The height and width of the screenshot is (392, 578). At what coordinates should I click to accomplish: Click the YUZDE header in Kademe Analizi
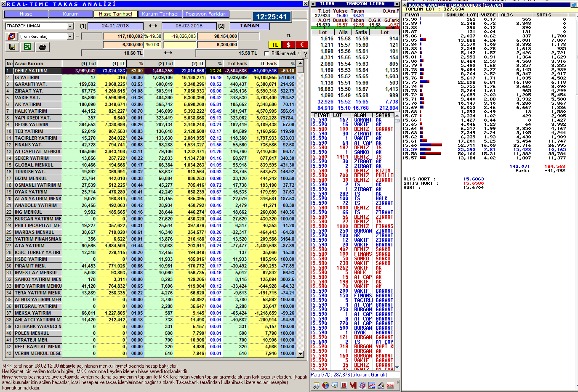pos(488,15)
